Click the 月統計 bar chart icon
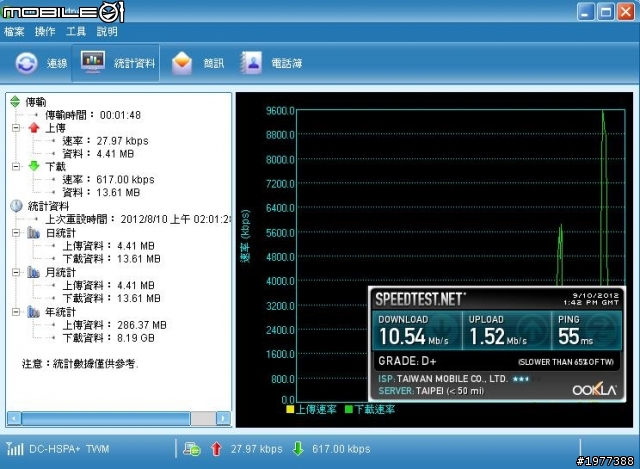 tap(33, 272)
